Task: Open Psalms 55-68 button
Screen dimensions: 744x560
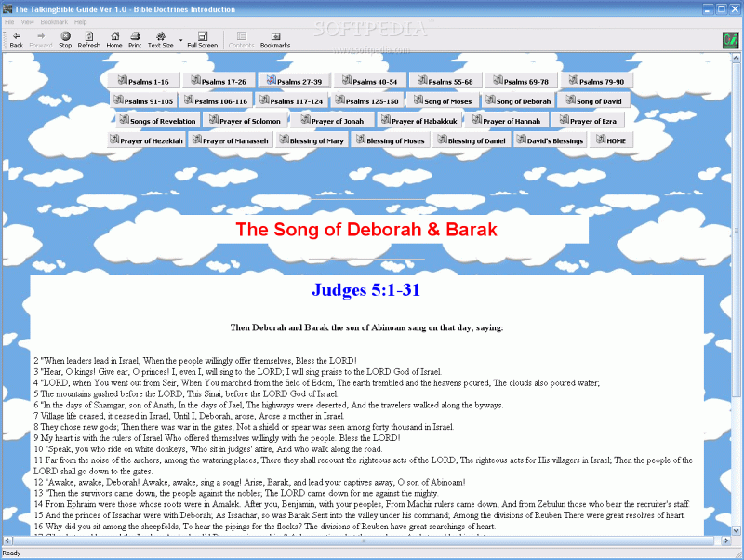Action: pyautogui.click(x=445, y=81)
